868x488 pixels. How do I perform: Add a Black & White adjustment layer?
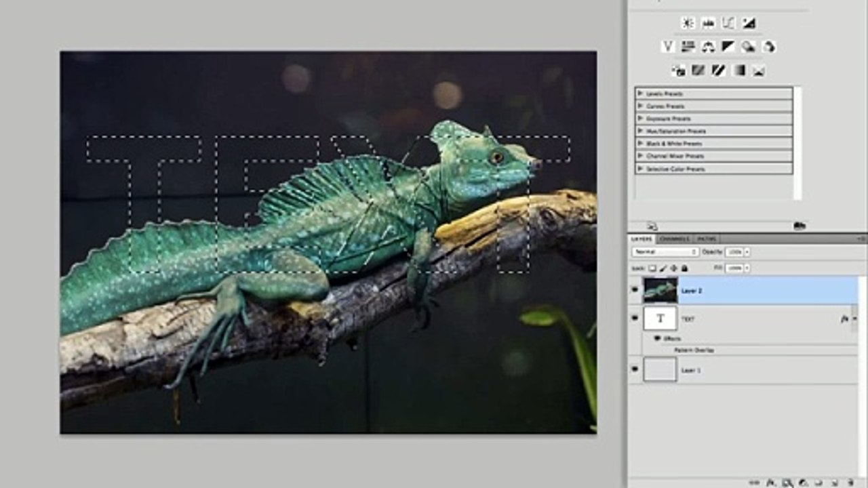728,47
